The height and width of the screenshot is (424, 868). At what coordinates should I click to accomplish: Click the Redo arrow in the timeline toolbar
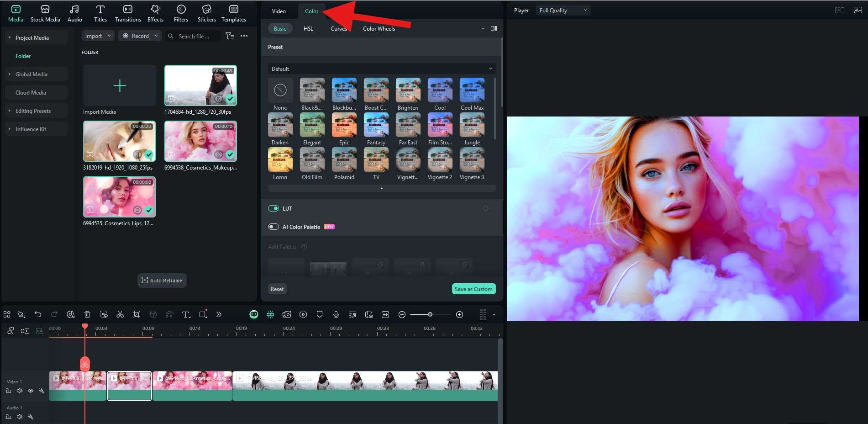pyautogui.click(x=54, y=314)
